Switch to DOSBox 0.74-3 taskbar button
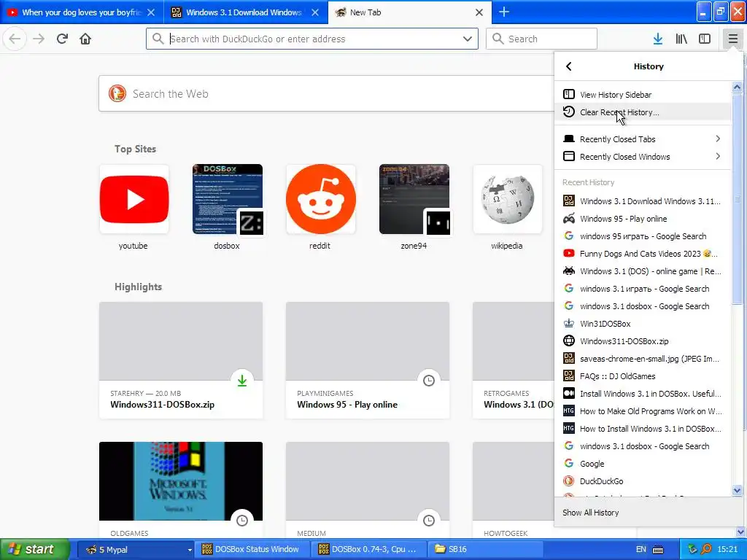This screenshot has height=560, width=747. pyautogui.click(x=368, y=550)
